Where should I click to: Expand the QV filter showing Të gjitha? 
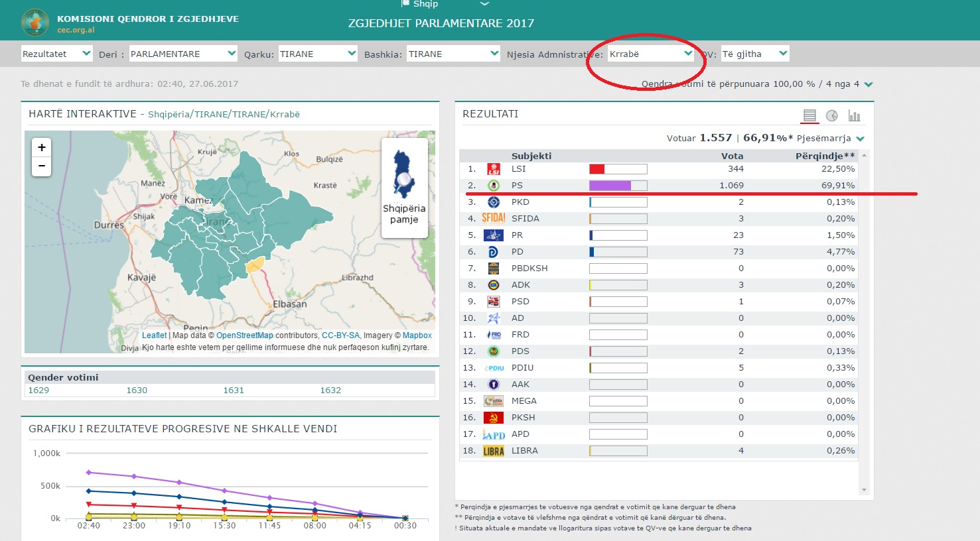point(754,54)
